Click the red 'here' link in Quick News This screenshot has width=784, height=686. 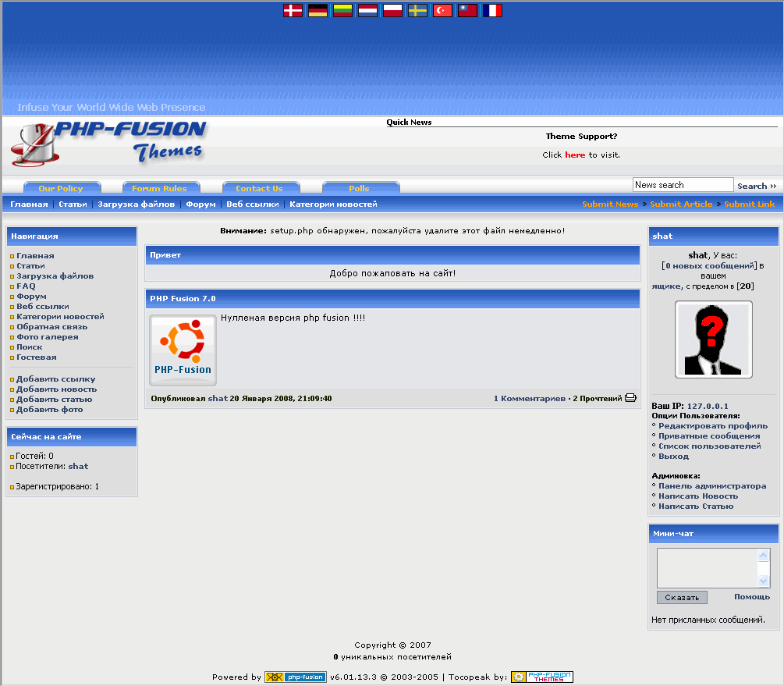click(575, 155)
